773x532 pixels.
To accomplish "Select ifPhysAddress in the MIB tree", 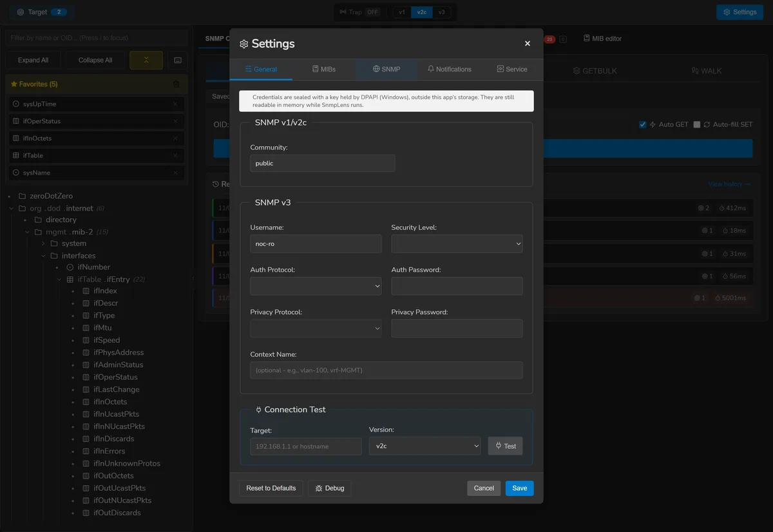I will 119,352.
